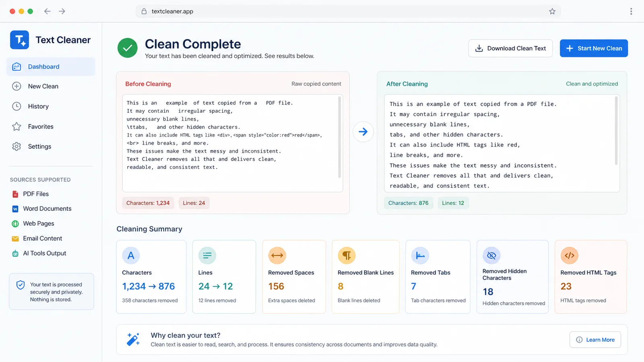
Task: Click the Removed Hidden Characters eye-slash icon
Action: (491, 255)
